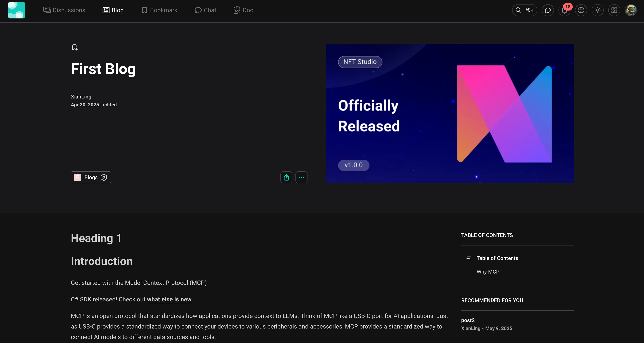Click the Blogs category tag button
This screenshot has width=644, height=343.
click(91, 177)
